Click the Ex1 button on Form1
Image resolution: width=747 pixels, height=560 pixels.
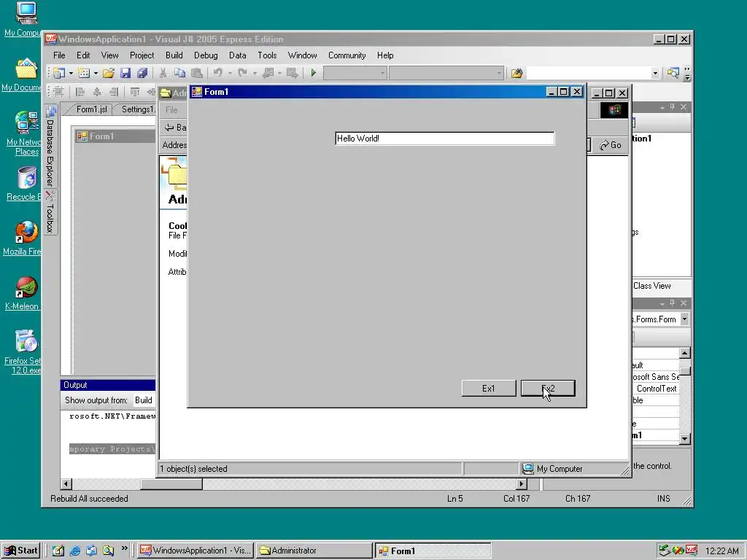click(x=489, y=388)
